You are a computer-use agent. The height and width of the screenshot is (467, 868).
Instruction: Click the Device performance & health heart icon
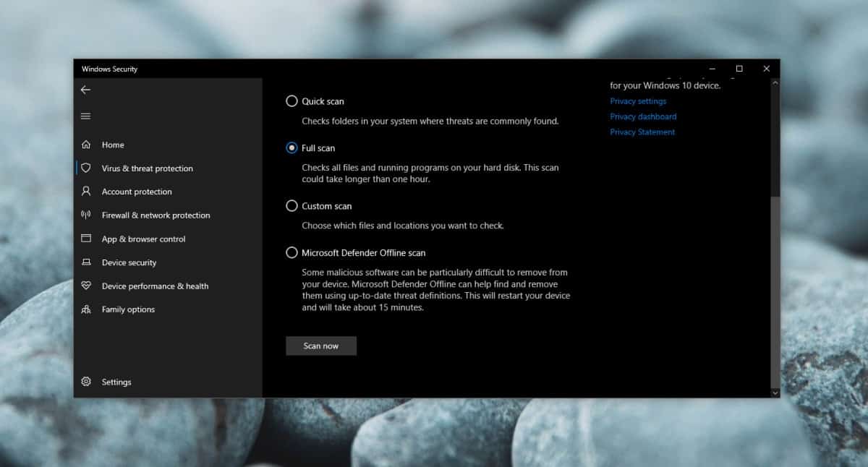86,286
